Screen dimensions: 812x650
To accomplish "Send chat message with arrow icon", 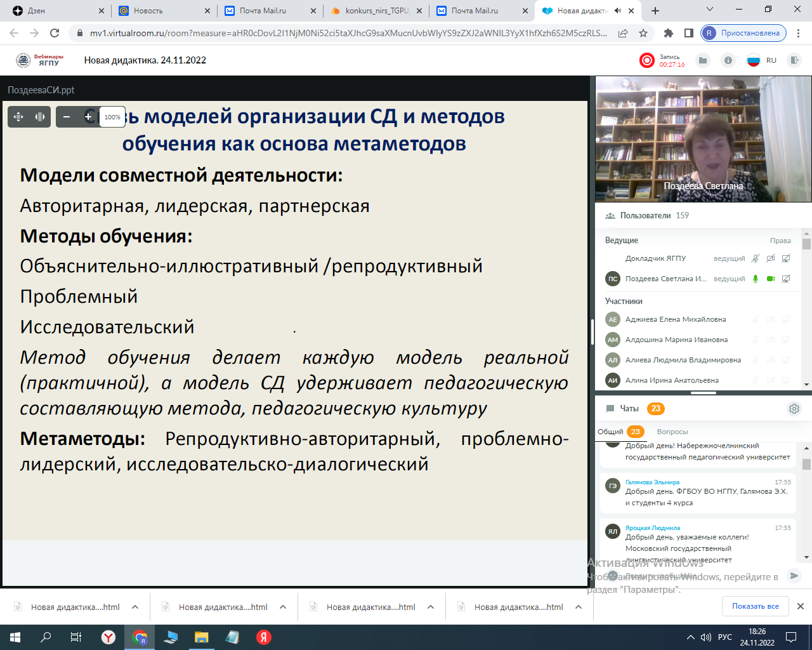I will [x=794, y=575].
